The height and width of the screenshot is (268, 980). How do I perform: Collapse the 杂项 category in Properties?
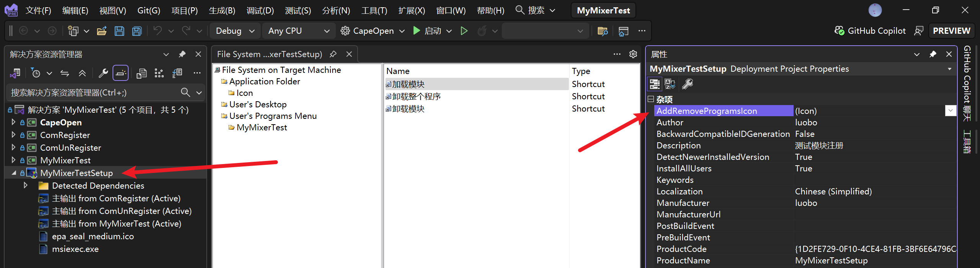[651, 99]
